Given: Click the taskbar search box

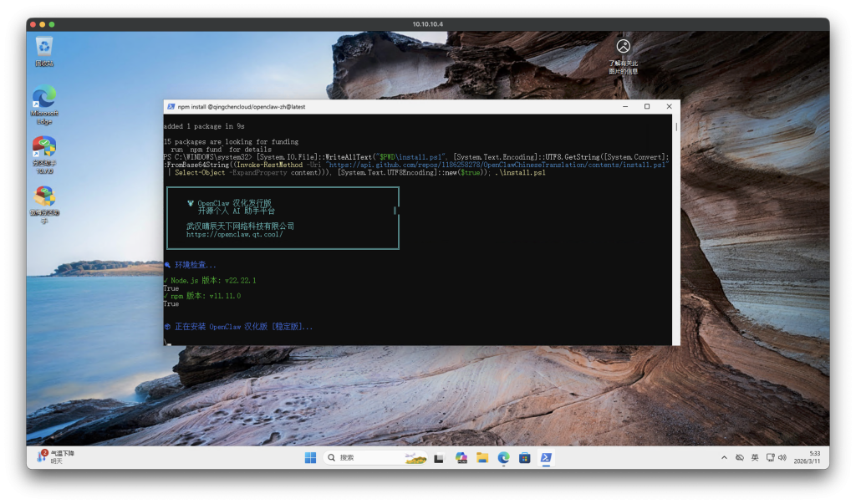Looking at the screenshot, I should [368, 458].
